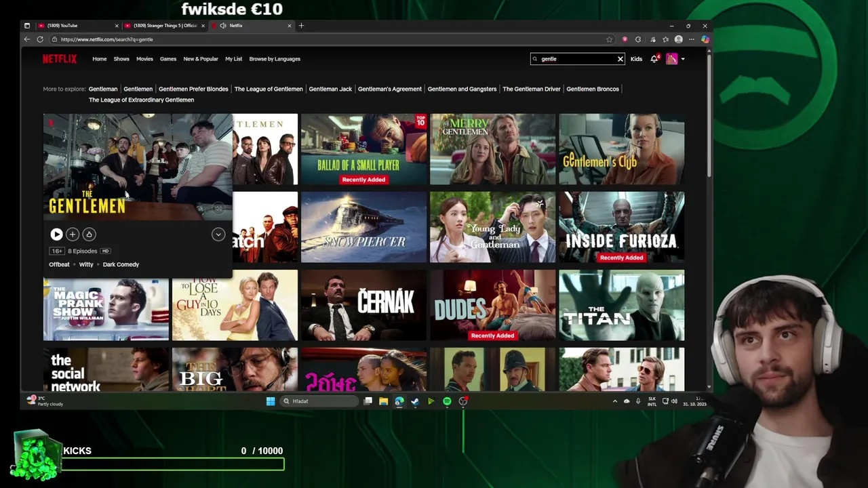Open the Movies menu item

(x=144, y=59)
